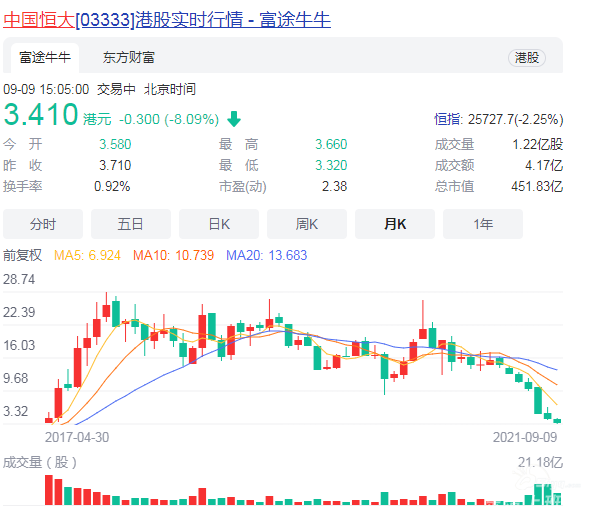Open the 中国恒大[03333]港股实时行情 title link
The height and width of the screenshot is (516, 606).
pos(167,19)
